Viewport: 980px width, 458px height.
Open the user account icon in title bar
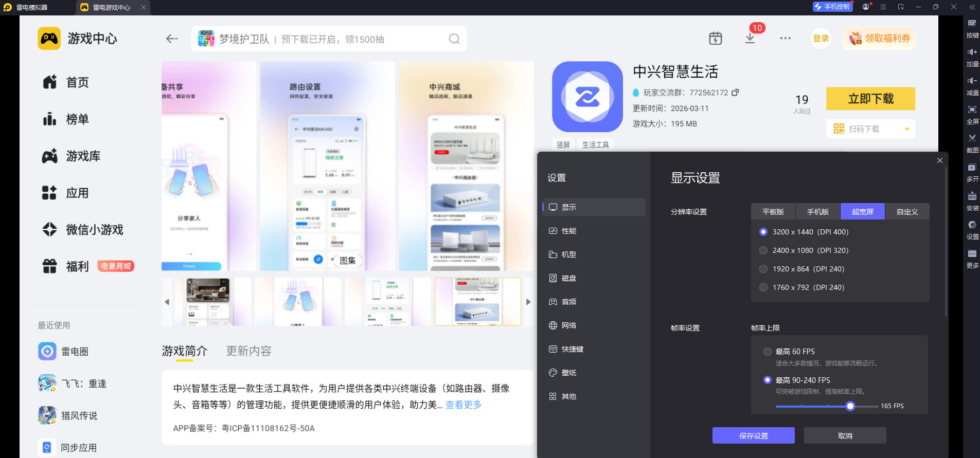point(866,7)
